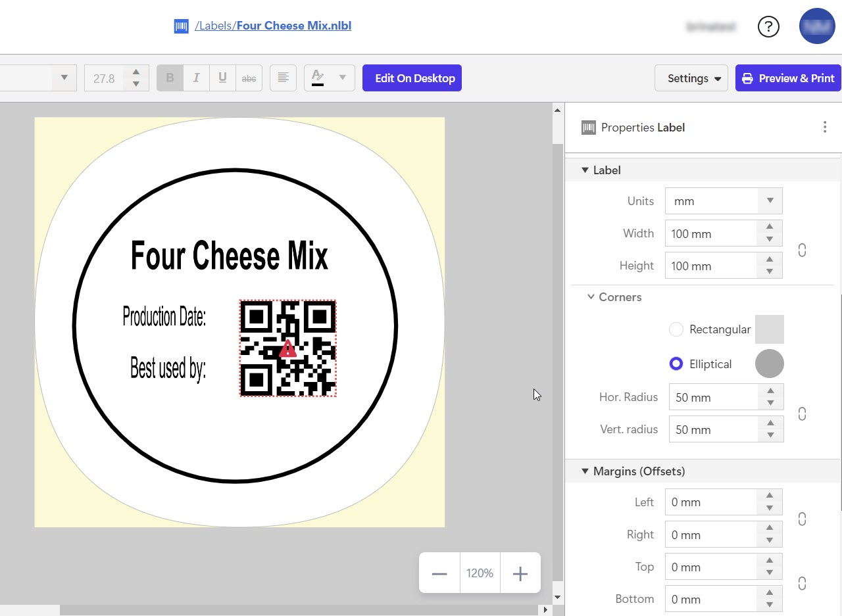This screenshot has width=842, height=616.
Task: Select the Rectangular corners option
Action: click(676, 329)
